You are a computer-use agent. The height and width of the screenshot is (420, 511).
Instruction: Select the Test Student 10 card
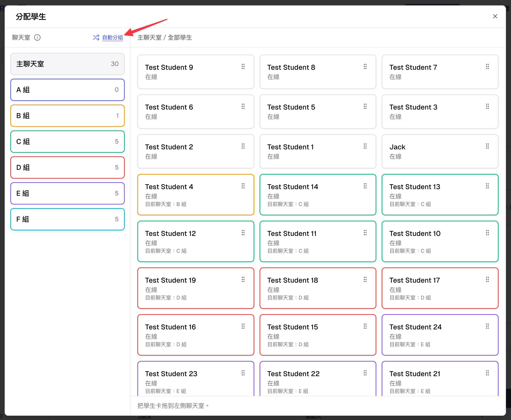440,241
